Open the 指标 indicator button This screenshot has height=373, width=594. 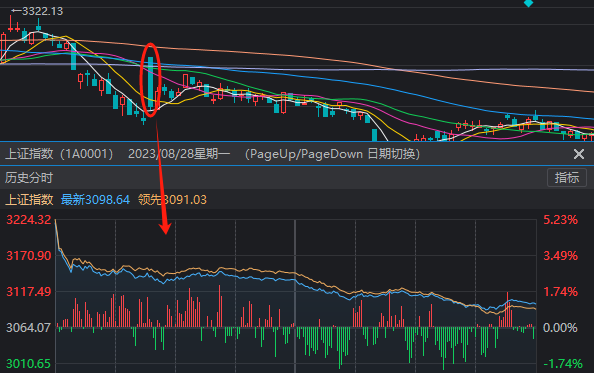click(567, 178)
